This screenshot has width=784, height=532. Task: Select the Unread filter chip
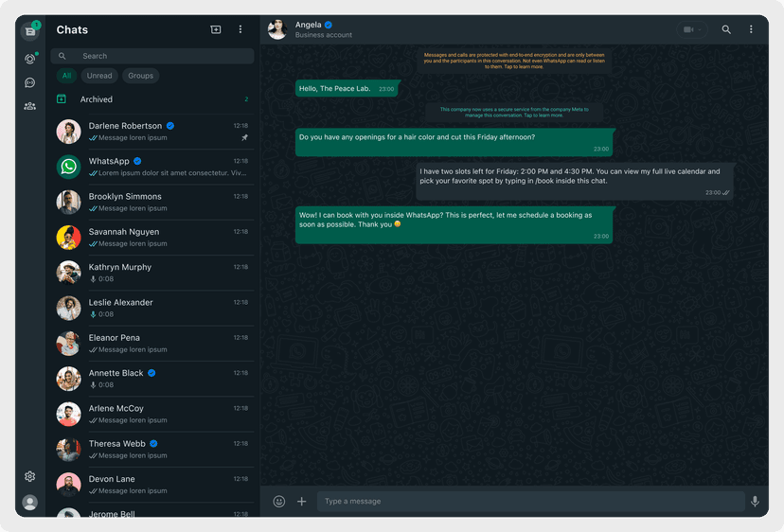point(99,76)
